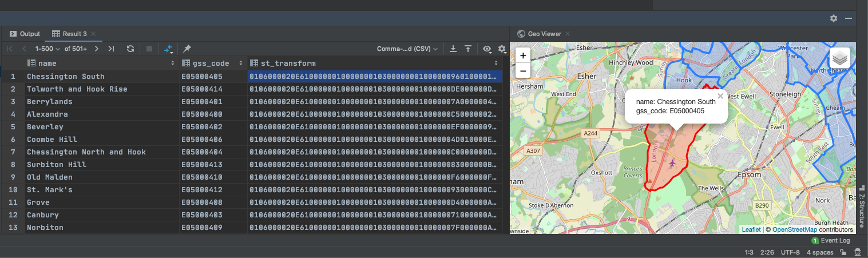Open the result grid settings gear

click(502, 49)
